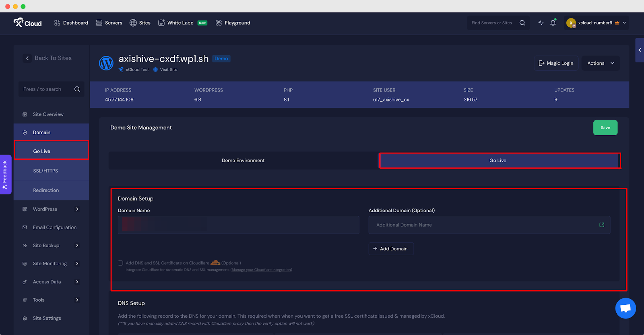This screenshot has height=335, width=644.
Task: Go to the Servers page
Action: point(109,23)
